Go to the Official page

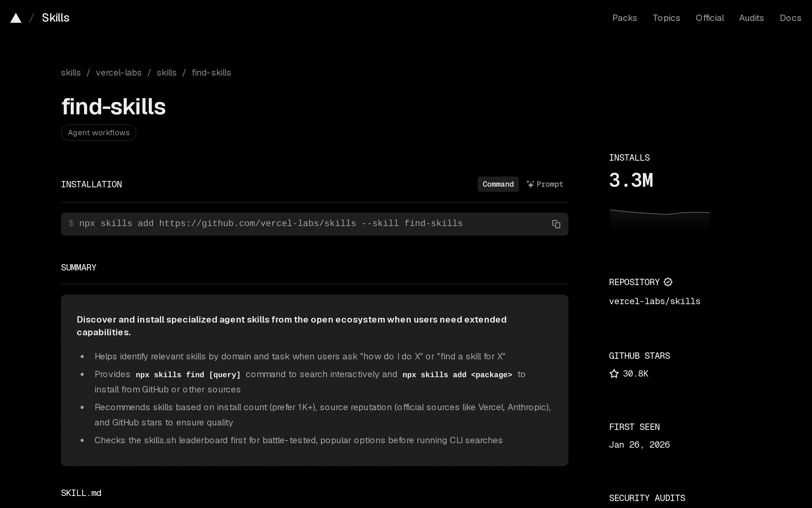tap(710, 18)
